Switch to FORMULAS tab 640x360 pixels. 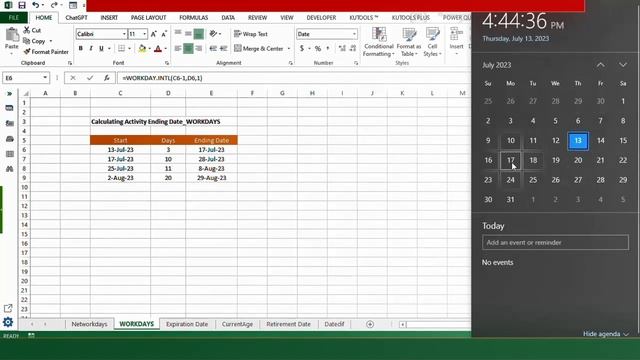pos(193,18)
